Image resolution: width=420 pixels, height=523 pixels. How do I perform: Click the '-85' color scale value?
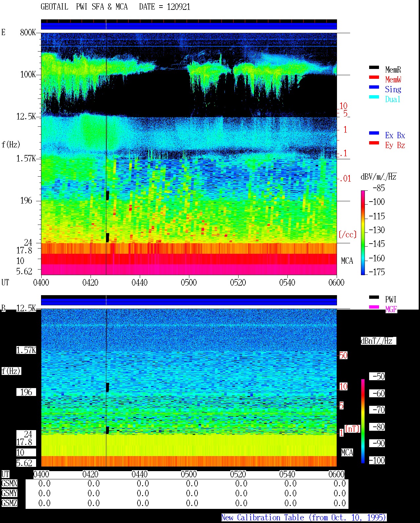point(379,188)
